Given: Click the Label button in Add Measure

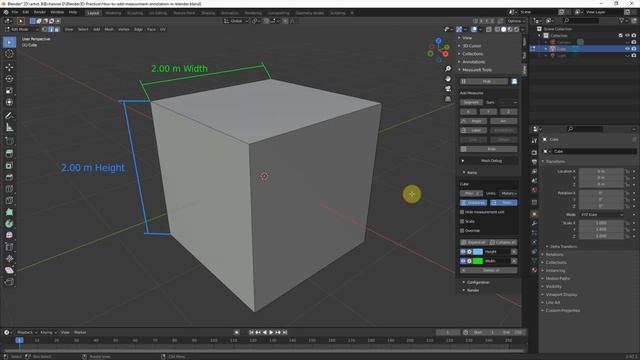Looking at the screenshot, I should coord(473,130).
